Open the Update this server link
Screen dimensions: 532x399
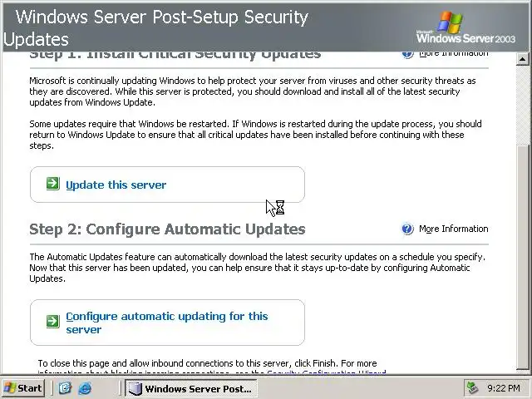tap(116, 185)
